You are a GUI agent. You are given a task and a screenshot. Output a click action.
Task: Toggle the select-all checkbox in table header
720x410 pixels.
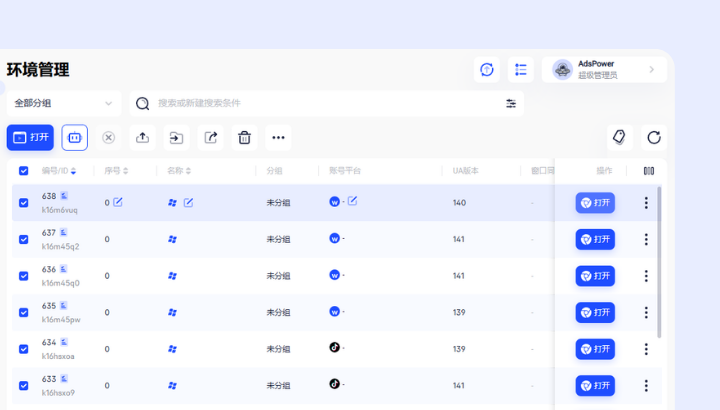pos(23,171)
